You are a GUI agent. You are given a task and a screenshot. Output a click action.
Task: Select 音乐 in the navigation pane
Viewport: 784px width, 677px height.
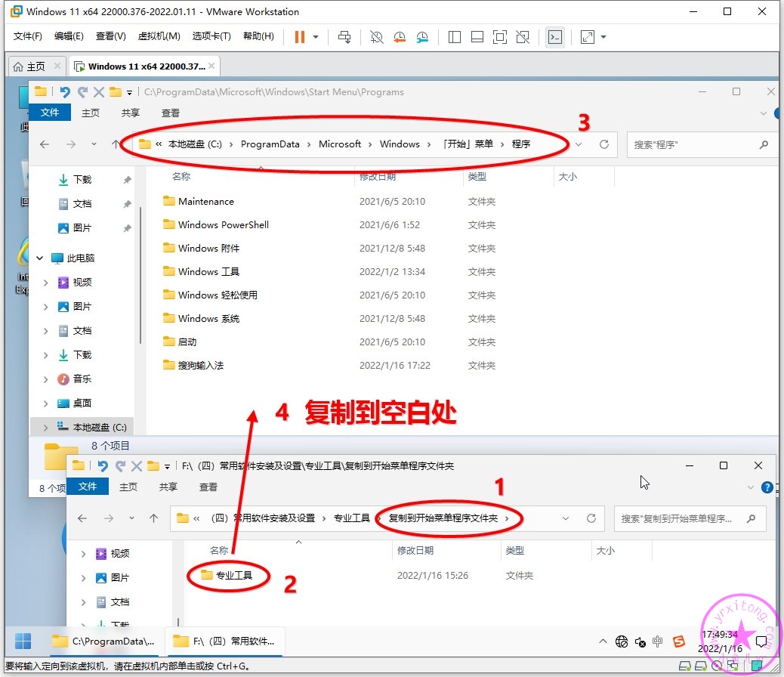pos(82,379)
